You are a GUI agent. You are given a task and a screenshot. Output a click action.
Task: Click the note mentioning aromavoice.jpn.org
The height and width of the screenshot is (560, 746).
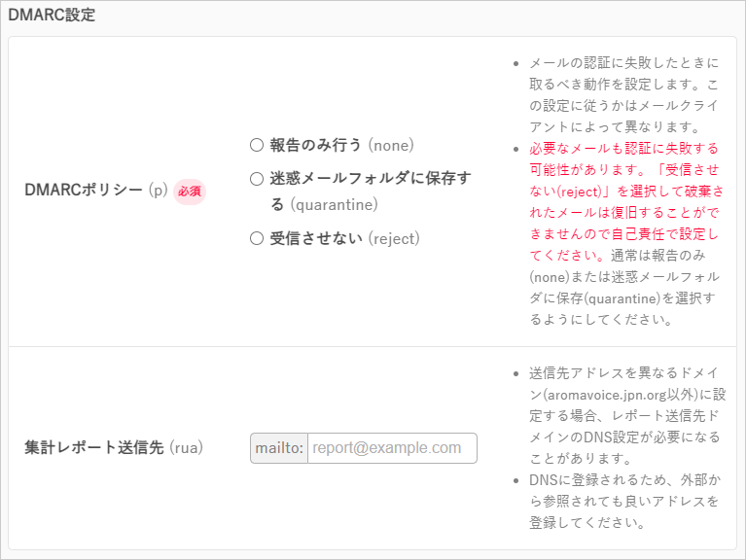[x=627, y=415]
